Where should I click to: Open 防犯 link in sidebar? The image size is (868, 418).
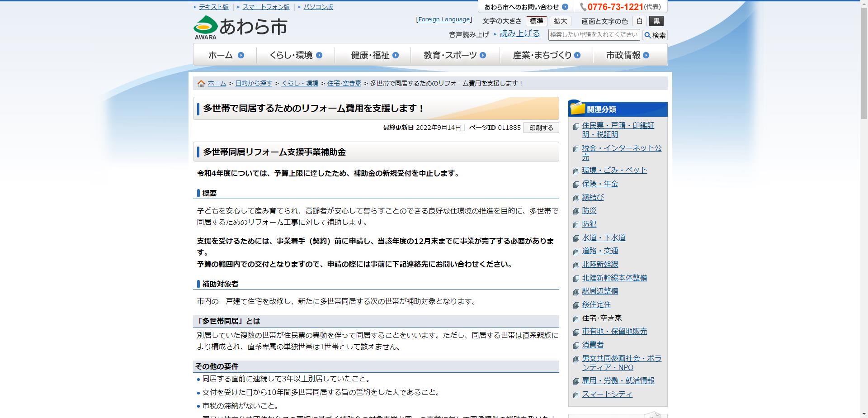[589, 224]
